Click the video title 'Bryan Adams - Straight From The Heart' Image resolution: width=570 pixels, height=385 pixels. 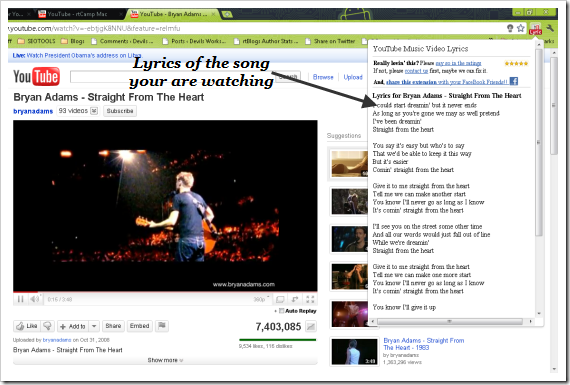pos(108,97)
